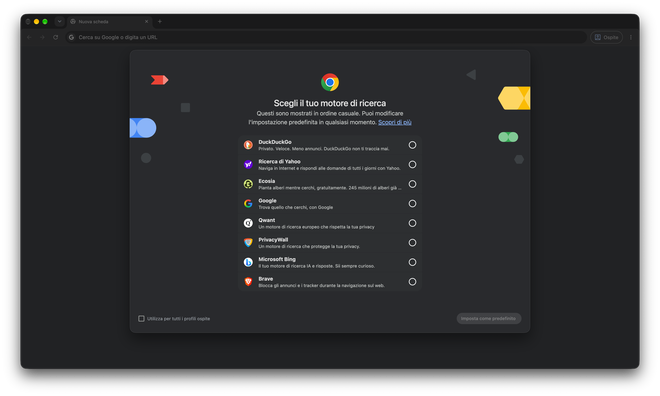Click the 'Ricerca di Yahoo' title text
The width and height of the screenshot is (660, 396).
[x=279, y=162]
